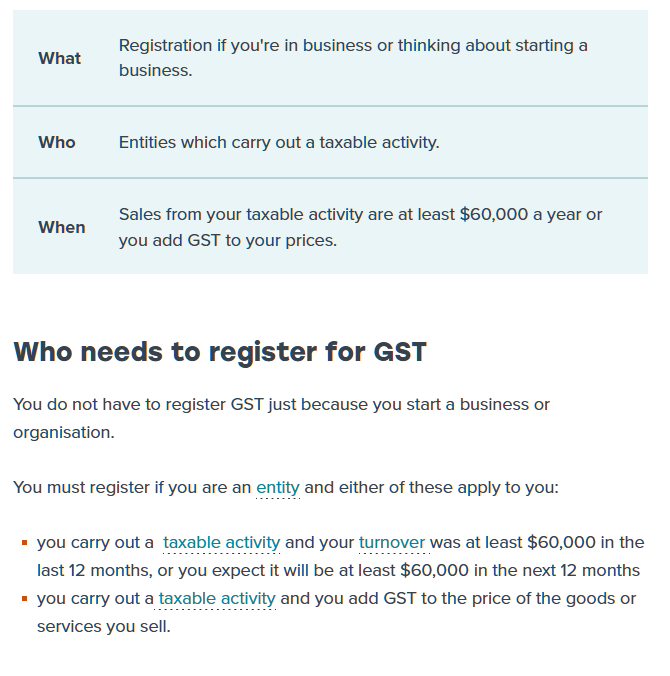The height and width of the screenshot is (676, 670).
Task: Select the 'When' row label
Action: pyautogui.click(x=62, y=227)
